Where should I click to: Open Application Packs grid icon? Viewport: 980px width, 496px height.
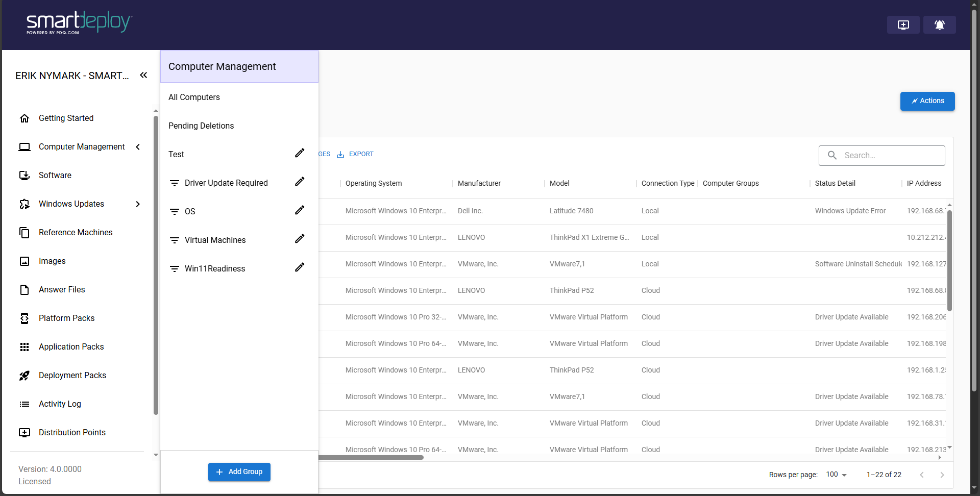tap(24, 346)
